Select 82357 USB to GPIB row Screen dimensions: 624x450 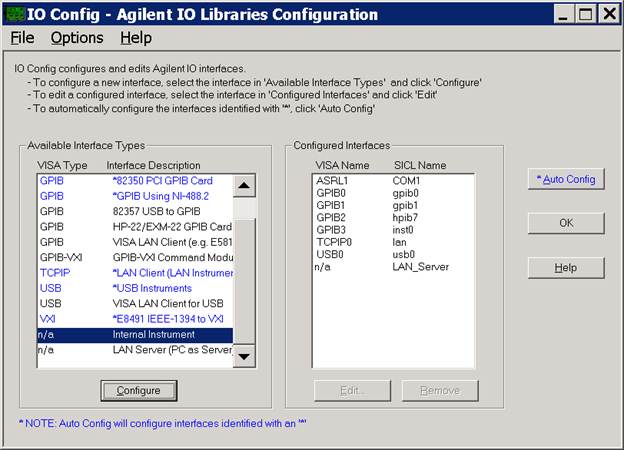coord(135,211)
